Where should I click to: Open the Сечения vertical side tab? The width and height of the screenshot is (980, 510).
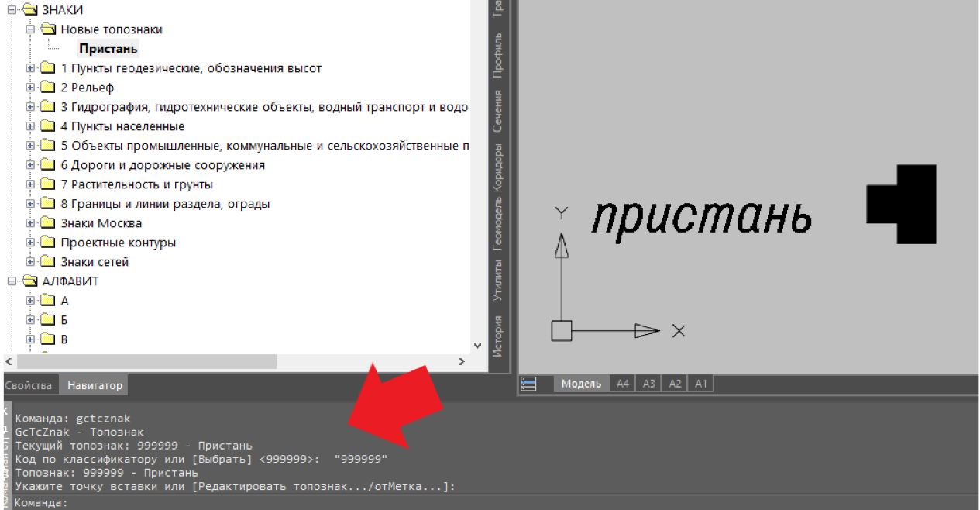498,111
